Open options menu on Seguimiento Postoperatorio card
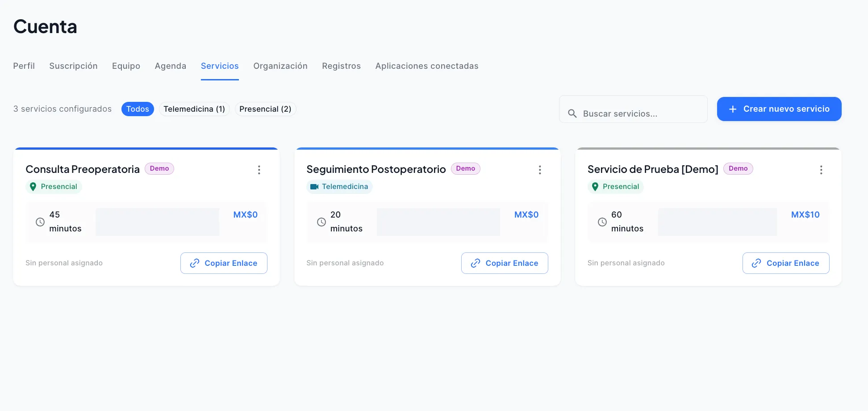Viewport: 868px width, 411px height. point(540,170)
